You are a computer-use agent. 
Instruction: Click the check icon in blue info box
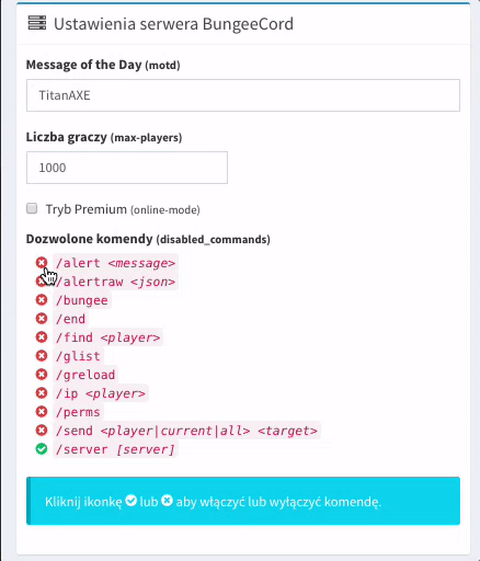131,500
